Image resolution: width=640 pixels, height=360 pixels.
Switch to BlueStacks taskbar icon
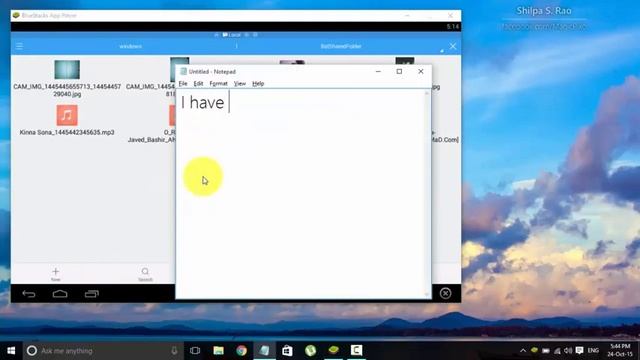333,351
